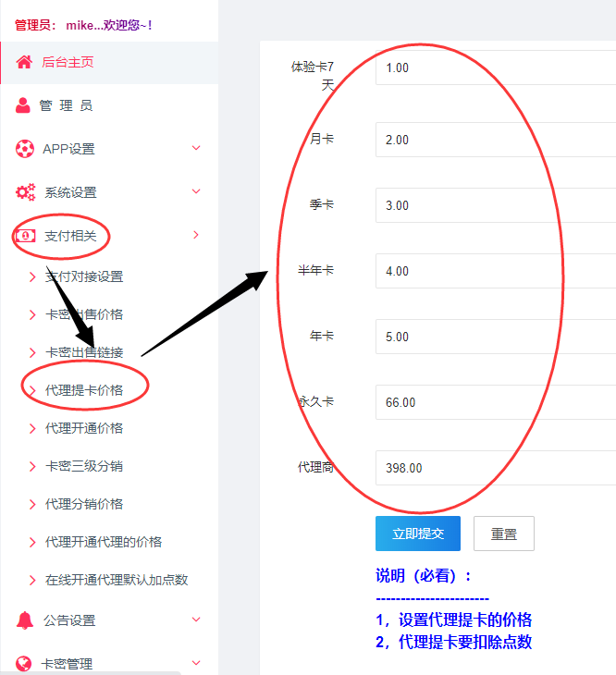Screen dimensions: 616x675
Task: Expand the 公告设置 chevron
Action: coord(196,620)
